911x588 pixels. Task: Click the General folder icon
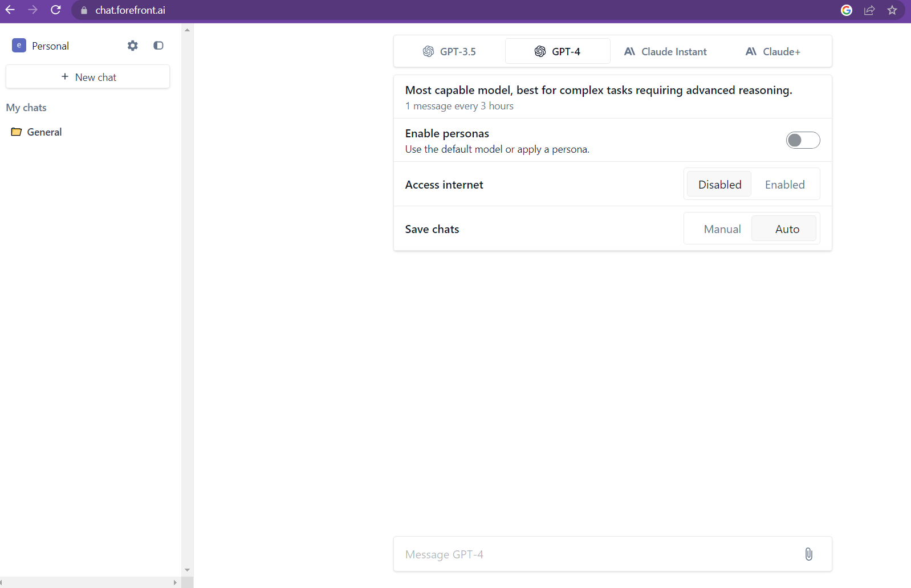17,132
